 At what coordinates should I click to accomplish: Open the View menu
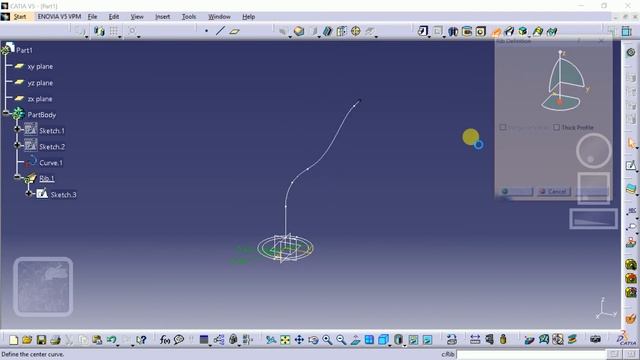pos(137,17)
